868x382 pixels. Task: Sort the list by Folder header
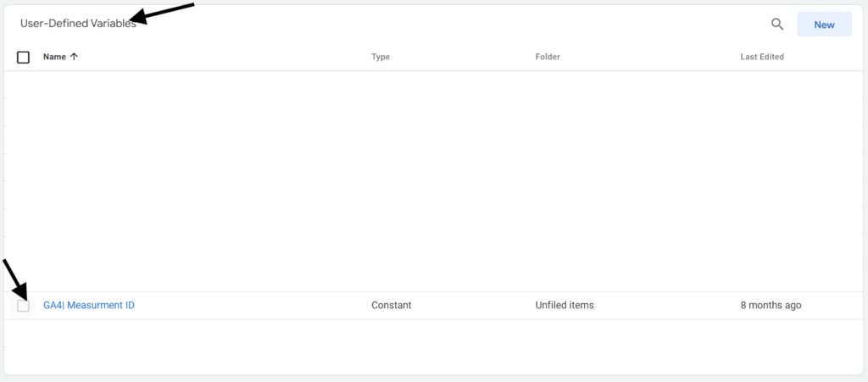[x=548, y=57]
